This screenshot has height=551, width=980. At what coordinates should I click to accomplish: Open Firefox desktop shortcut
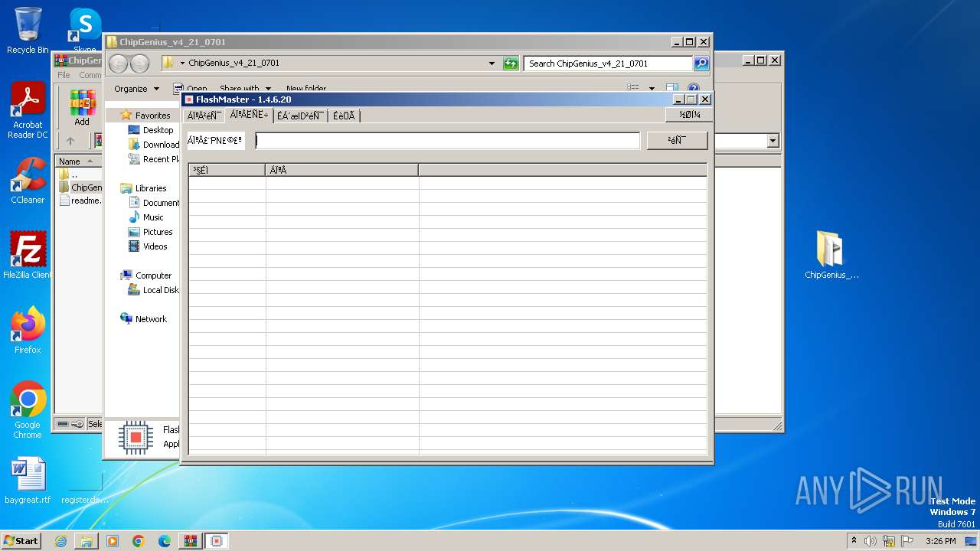tap(28, 330)
